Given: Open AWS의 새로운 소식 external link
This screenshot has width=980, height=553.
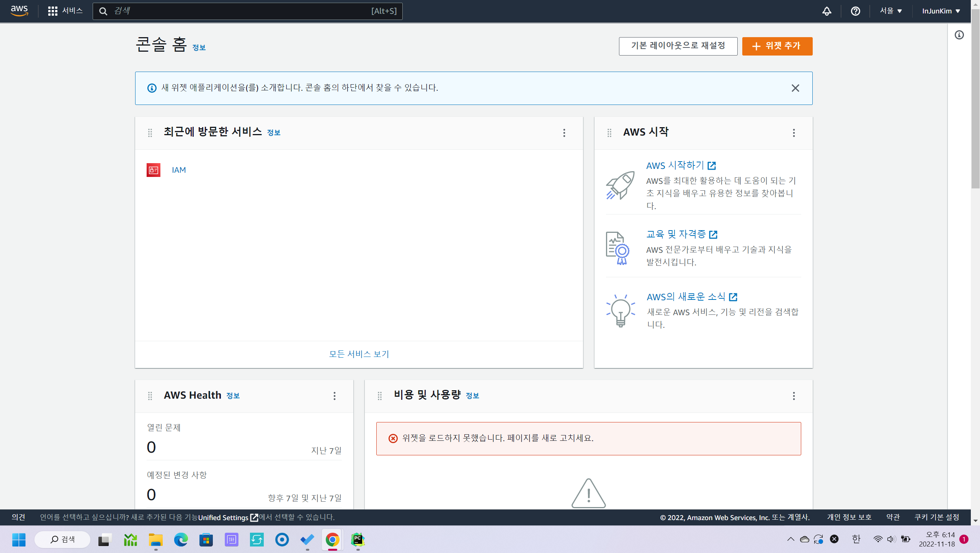Looking at the screenshot, I should (x=692, y=297).
